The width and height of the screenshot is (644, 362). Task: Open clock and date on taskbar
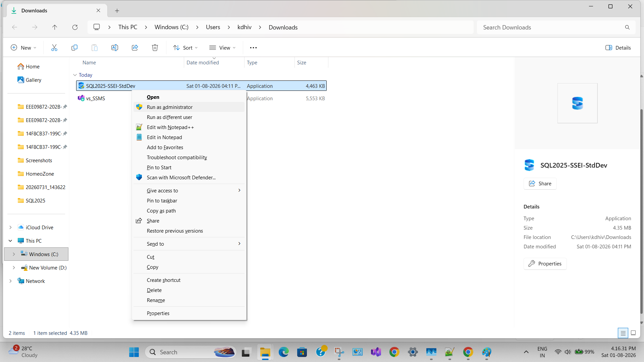619,352
